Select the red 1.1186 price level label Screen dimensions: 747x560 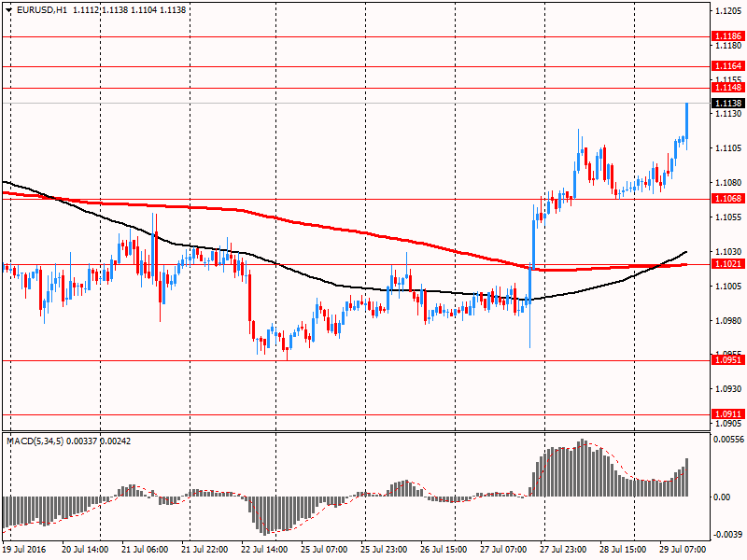coord(728,36)
